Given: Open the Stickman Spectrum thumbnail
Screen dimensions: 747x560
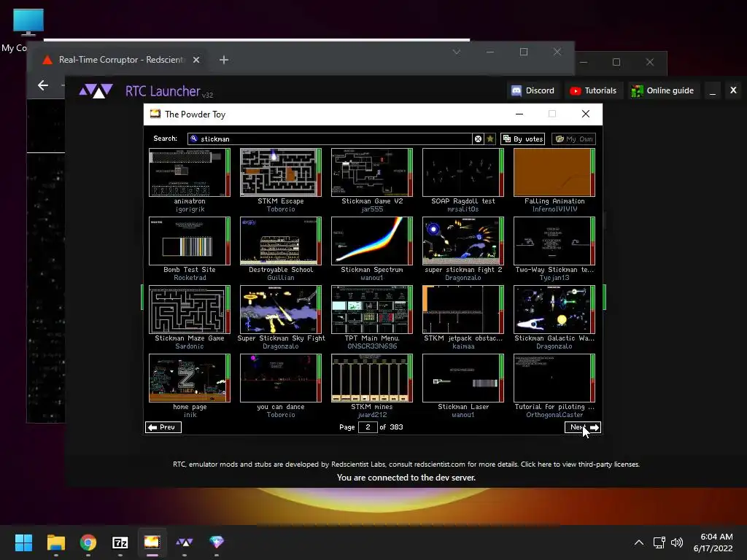Looking at the screenshot, I should [372, 241].
